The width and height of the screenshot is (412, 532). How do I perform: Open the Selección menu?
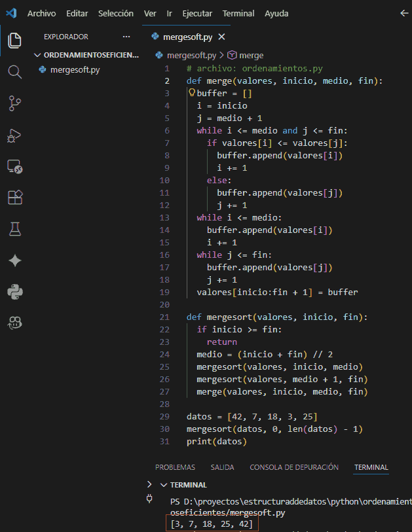[115, 14]
